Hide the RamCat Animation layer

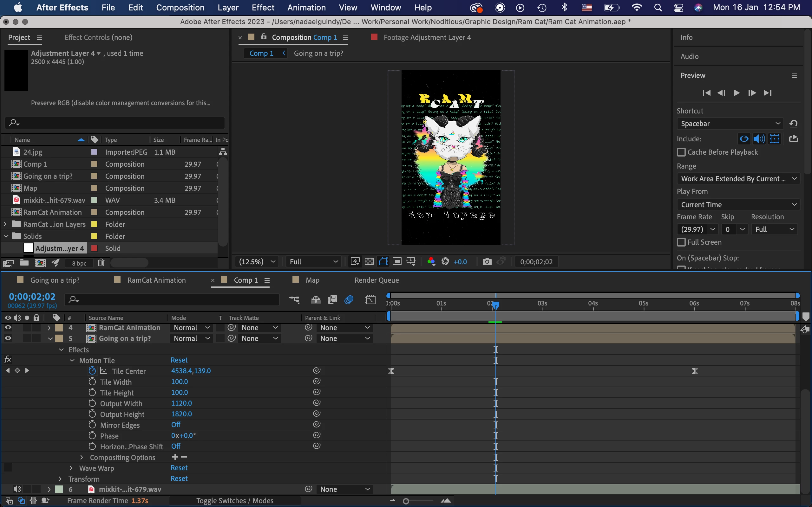tap(8, 328)
